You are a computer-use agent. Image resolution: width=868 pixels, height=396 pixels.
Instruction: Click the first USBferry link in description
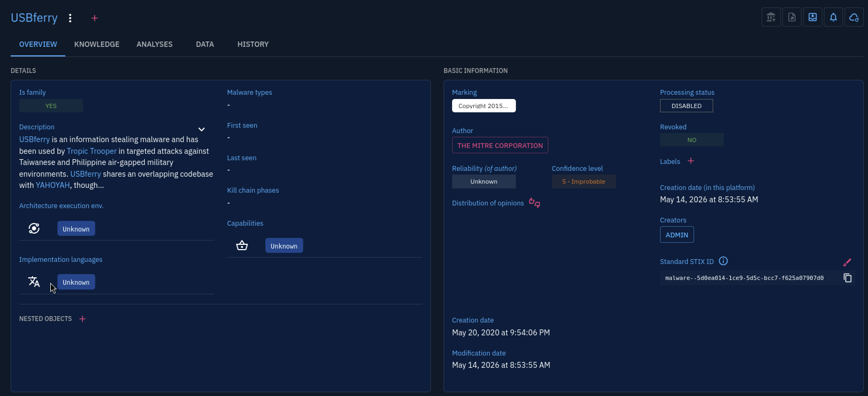point(34,139)
